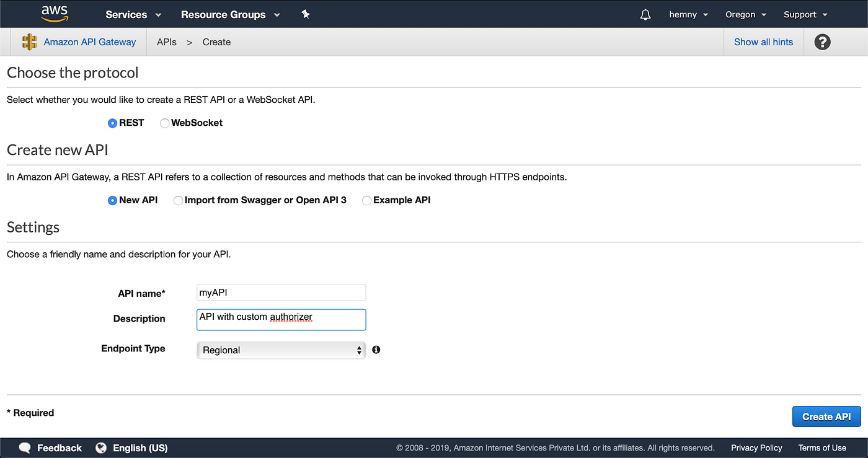868x458 pixels.
Task: Click the '* Required' note text
Action: click(30, 413)
